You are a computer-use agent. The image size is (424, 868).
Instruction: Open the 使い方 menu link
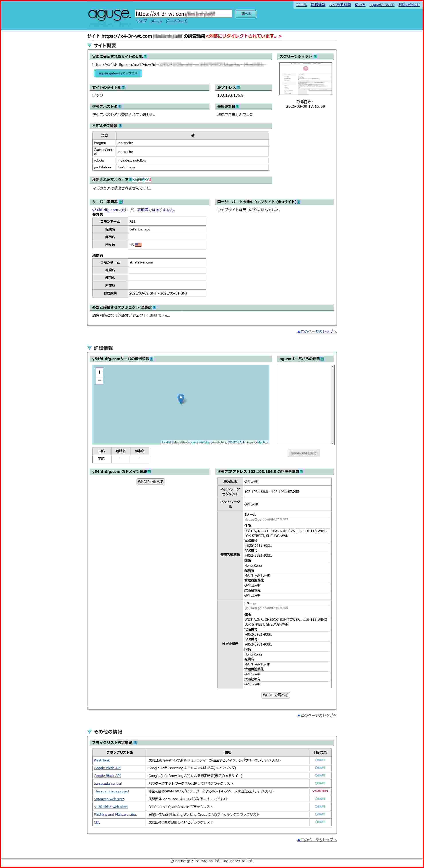click(x=360, y=5)
